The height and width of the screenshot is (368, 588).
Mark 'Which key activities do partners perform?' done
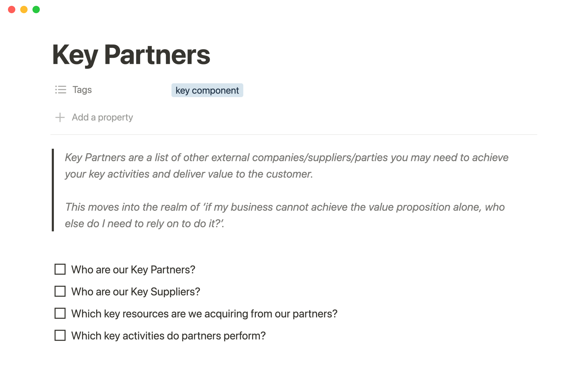[x=60, y=335]
